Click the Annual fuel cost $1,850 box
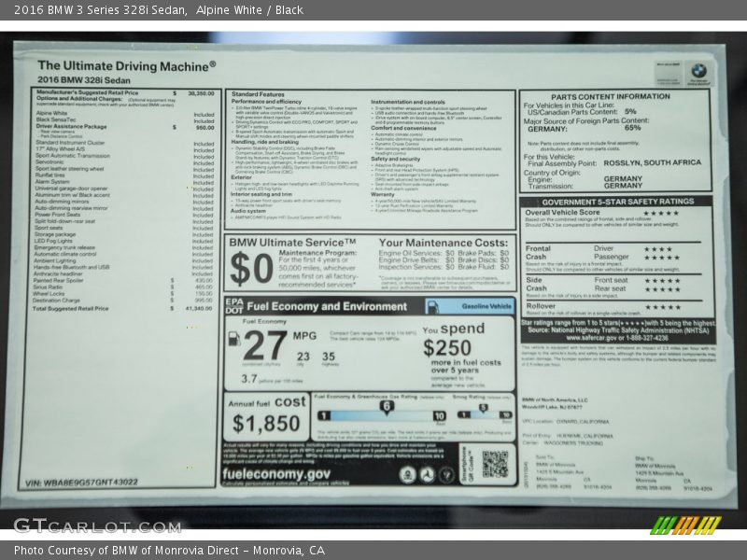The height and width of the screenshot is (560, 747). (265, 416)
